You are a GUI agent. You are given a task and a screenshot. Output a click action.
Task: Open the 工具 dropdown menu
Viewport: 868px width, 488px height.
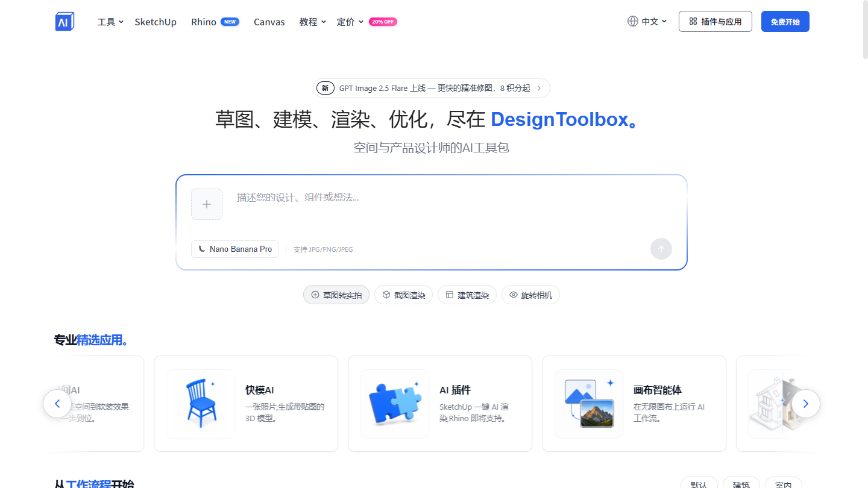[110, 22]
